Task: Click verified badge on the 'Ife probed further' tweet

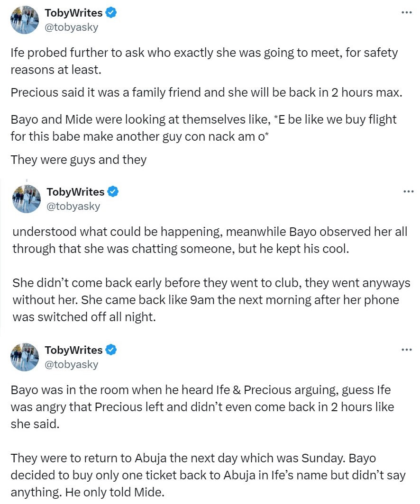Action: point(111,13)
